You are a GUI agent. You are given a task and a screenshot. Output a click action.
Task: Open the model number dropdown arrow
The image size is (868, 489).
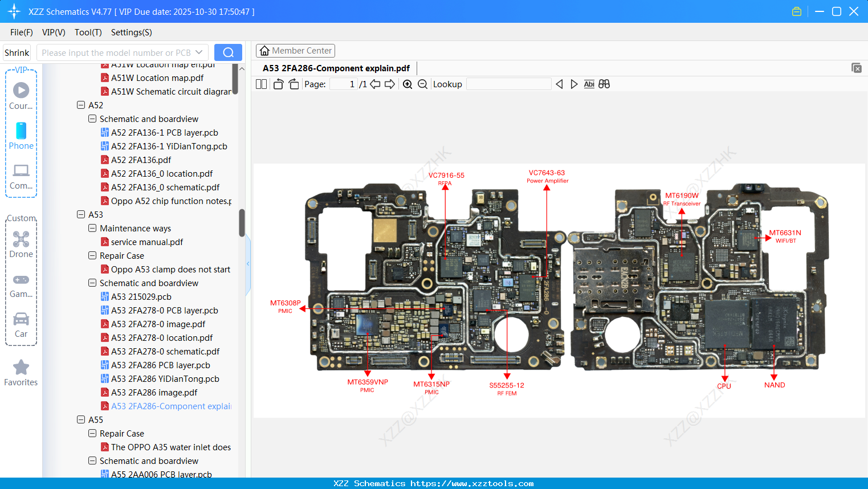(x=199, y=52)
